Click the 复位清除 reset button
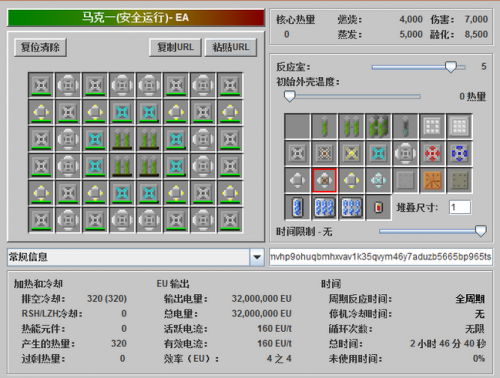The height and width of the screenshot is (378, 500). [40, 47]
